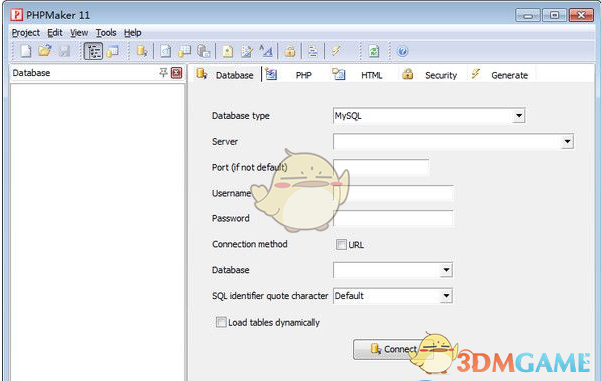Open the View menu

[x=79, y=33]
